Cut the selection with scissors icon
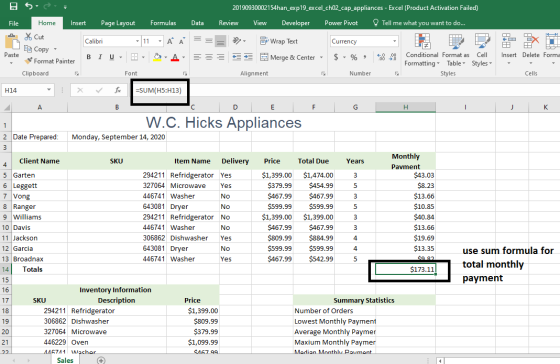 point(28,37)
